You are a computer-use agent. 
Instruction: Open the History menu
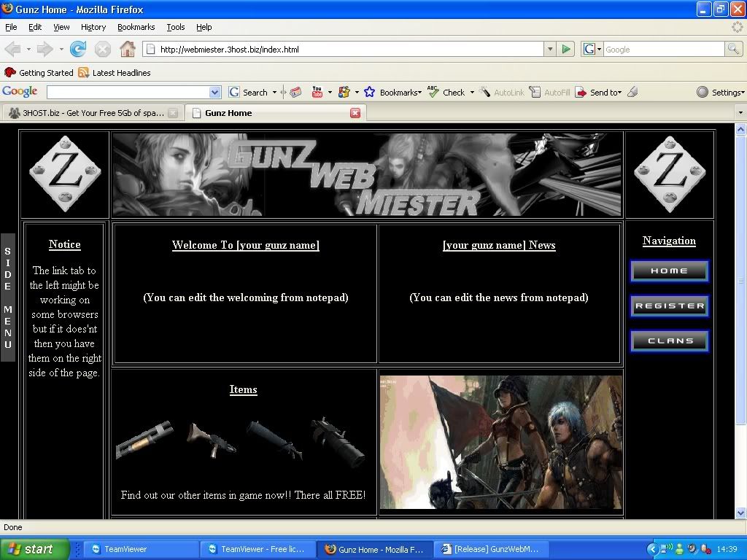(93, 27)
